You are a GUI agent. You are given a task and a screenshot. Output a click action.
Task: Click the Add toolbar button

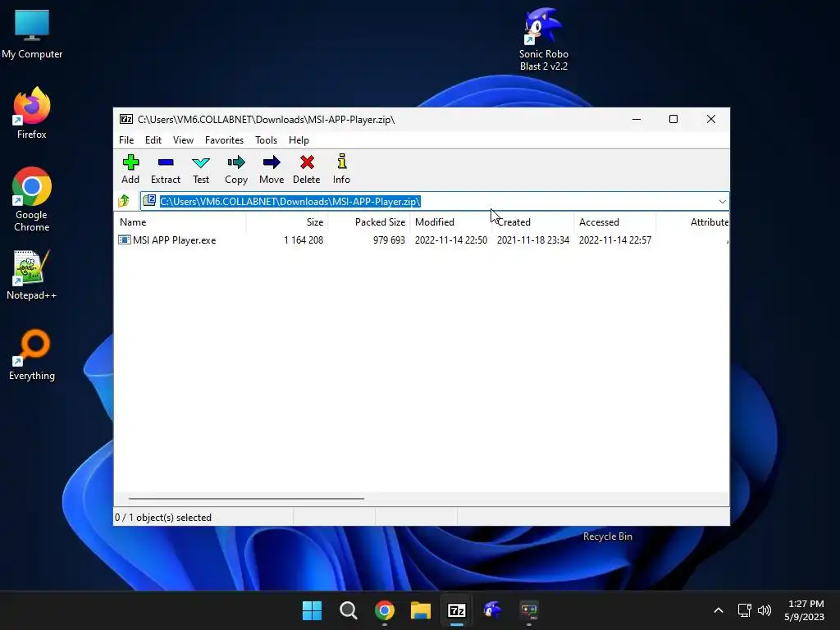pos(130,169)
